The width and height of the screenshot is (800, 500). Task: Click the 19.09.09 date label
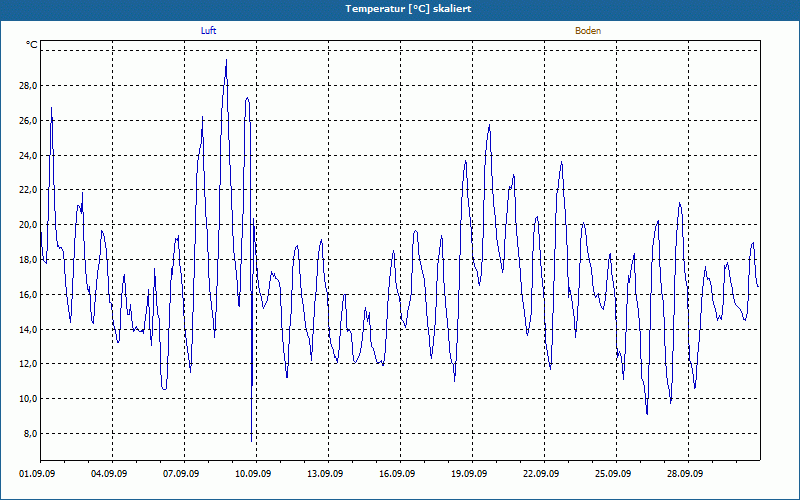coord(469,473)
